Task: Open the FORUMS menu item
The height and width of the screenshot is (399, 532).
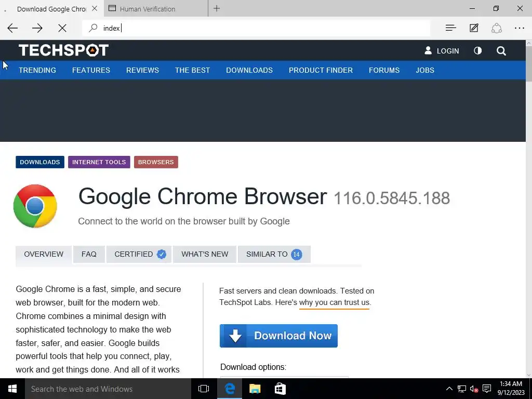Action: (x=384, y=70)
